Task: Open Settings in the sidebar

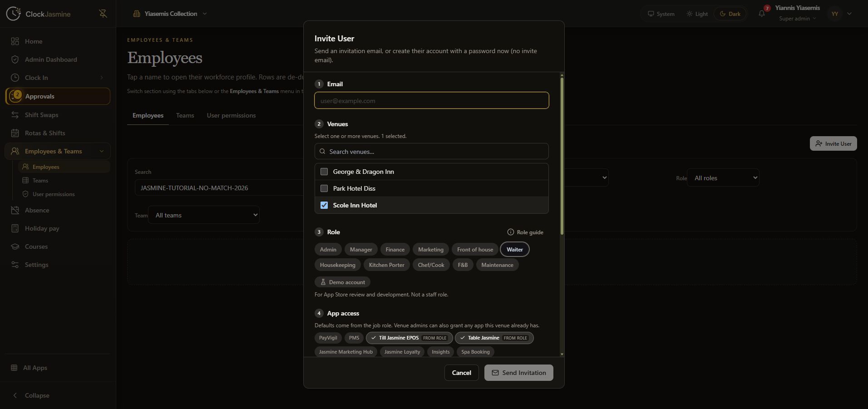Action: click(x=58, y=265)
